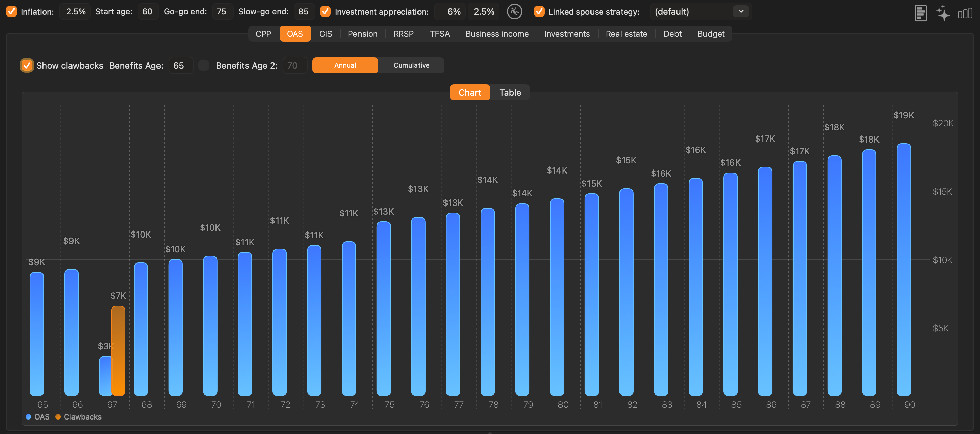Click the OAS bar for age 88
The image size is (980, 434).
(835, 276)
